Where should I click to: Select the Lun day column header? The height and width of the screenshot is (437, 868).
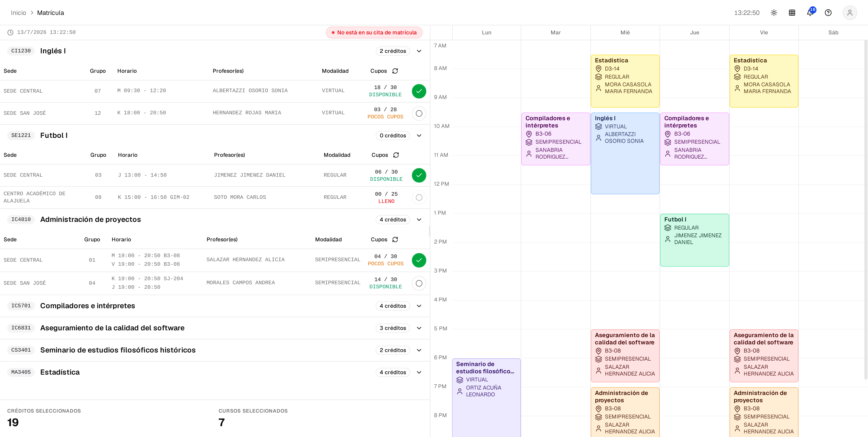[x=487, y=33]
